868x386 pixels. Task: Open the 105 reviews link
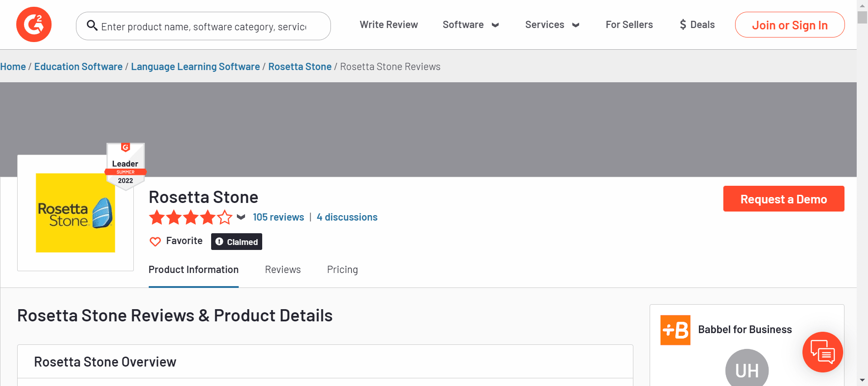pyautogui.click(x=278, y=217)
